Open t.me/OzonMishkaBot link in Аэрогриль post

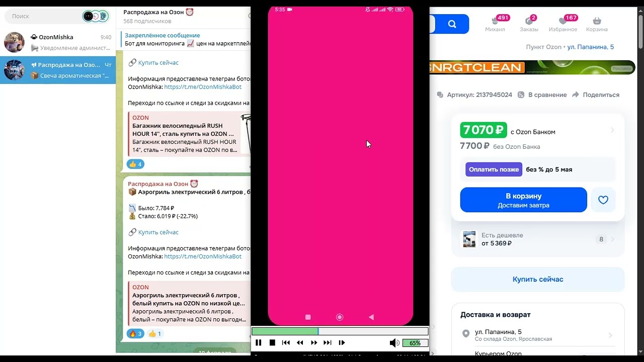[x=203, y=256]
